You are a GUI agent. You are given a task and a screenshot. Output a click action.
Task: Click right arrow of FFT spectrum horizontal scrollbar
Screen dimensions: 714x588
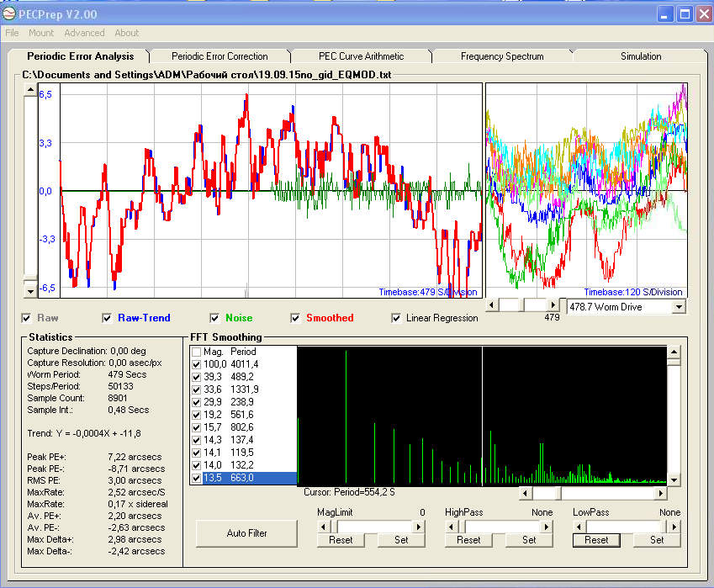coord(661,493)
